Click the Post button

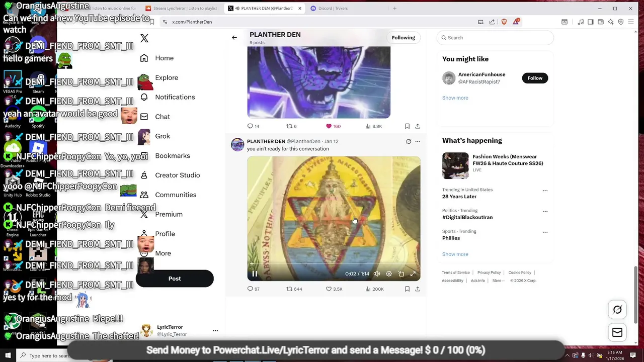click(175, 279)
